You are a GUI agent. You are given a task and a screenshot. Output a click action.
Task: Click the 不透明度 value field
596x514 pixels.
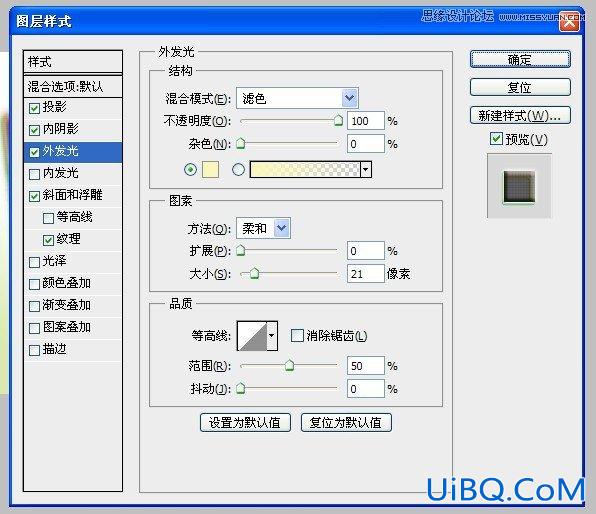pos(365,121)
